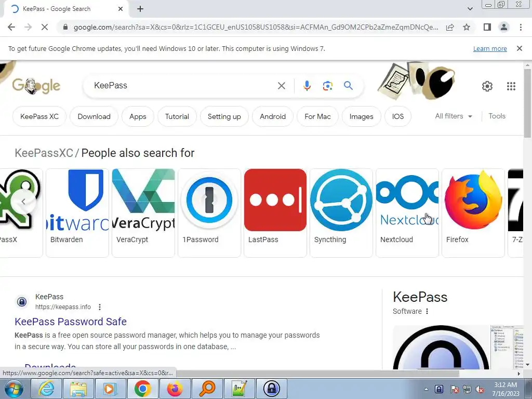Select the Images filter chip
This screenshot has width=532, height=399.
pos(362,116)
